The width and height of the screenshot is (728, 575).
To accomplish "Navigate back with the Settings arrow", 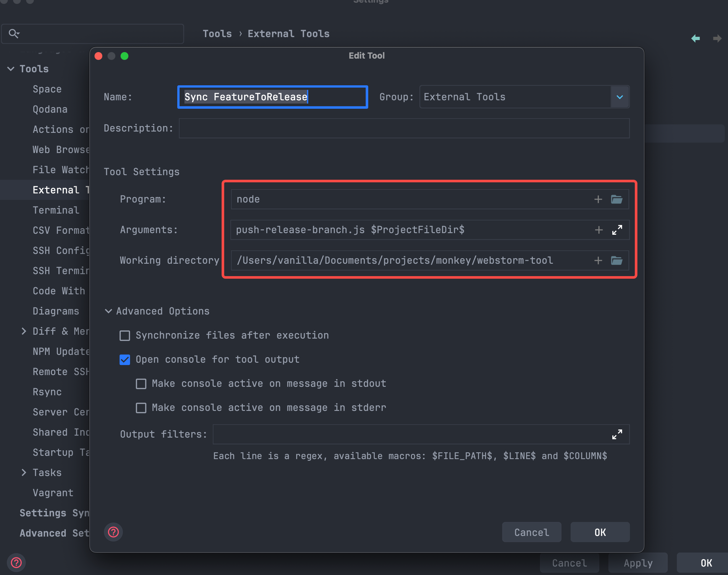I will (695, 38).
